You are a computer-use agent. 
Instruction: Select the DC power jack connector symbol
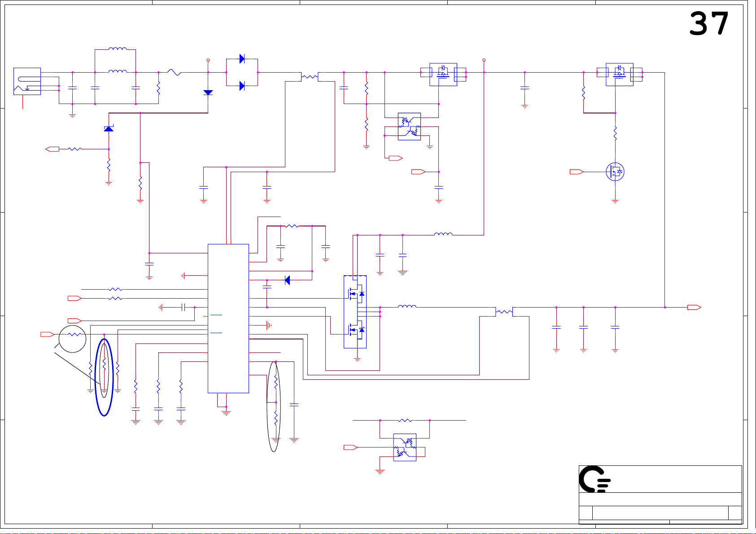point(27,81)
